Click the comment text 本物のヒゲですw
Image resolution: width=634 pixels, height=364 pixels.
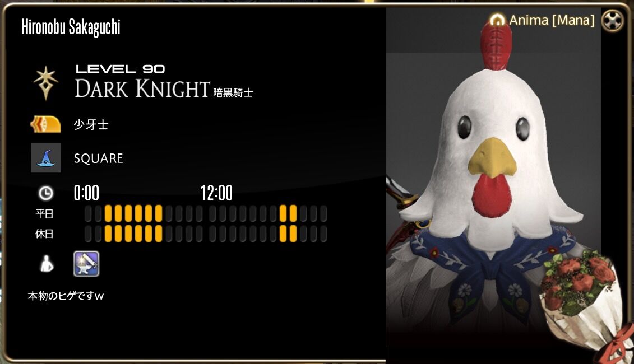click(x=66, y=296)
